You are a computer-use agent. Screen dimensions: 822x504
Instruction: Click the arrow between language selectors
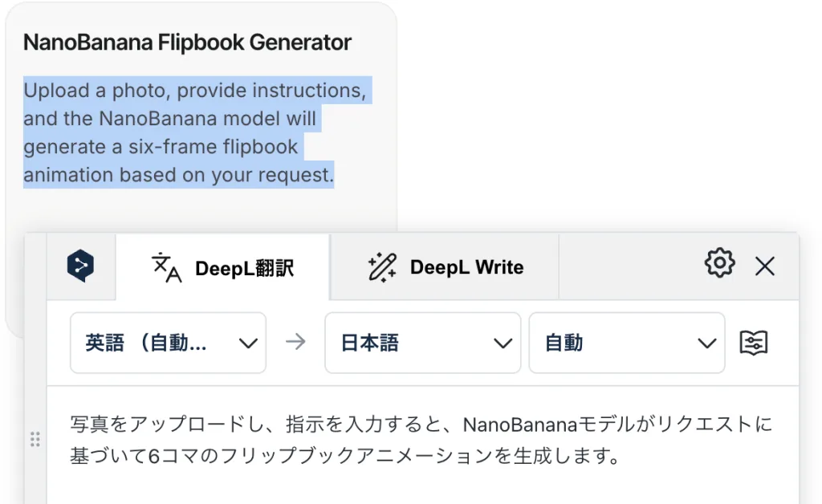pyautogui.click(x=295, y=342)
